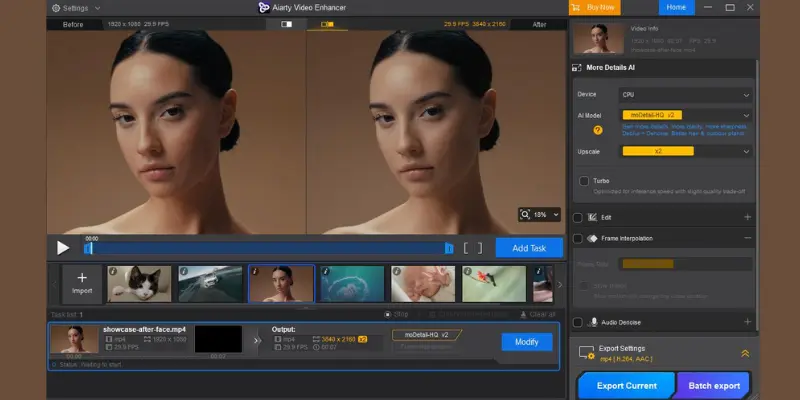This screenshot has width=800, height=400.
Task: Click the 'mp4 [ H.264, AAC ]' export format text
Action: tap(626, 359)
